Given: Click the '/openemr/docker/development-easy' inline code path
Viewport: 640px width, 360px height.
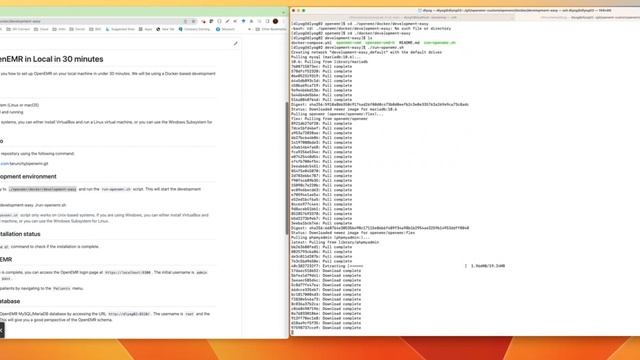Looking at the screenshot, I should (x=42, y=189).
